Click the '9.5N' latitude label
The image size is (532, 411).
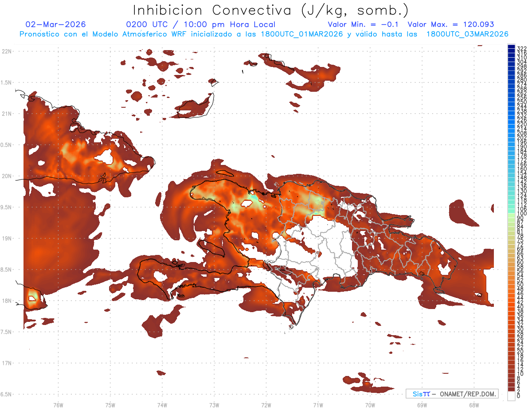[7, 207]
